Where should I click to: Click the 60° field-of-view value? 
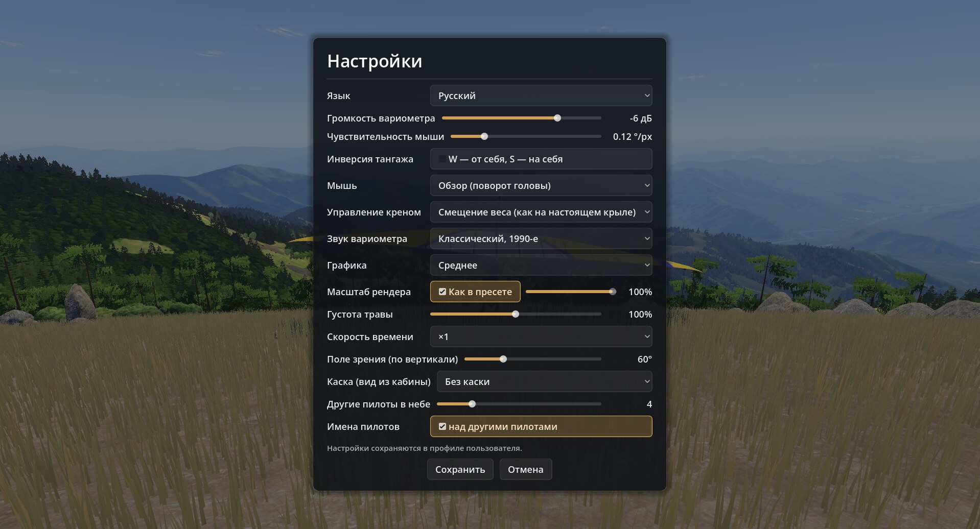(645, 359)
